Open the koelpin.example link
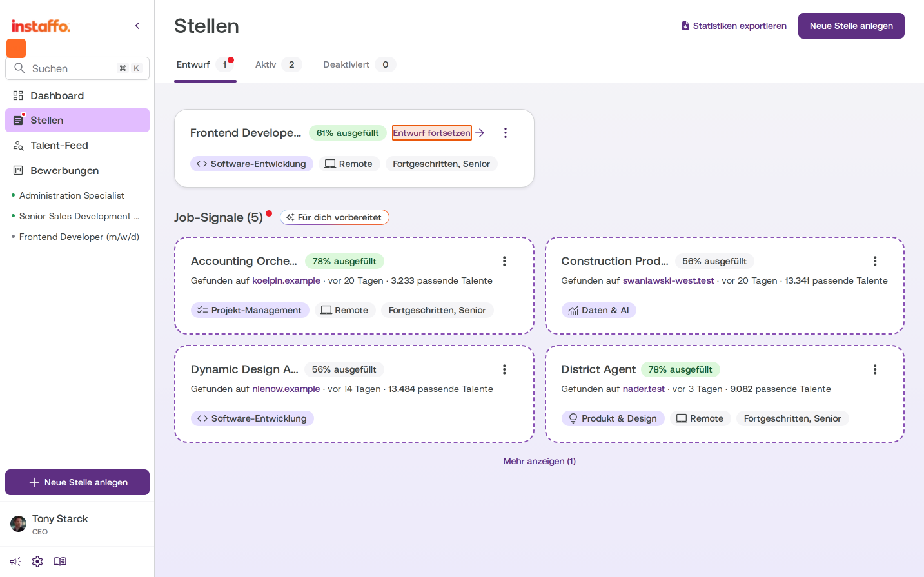Viewport: 924px width, 577px height. pyautogui.click(x=286, y=280)
